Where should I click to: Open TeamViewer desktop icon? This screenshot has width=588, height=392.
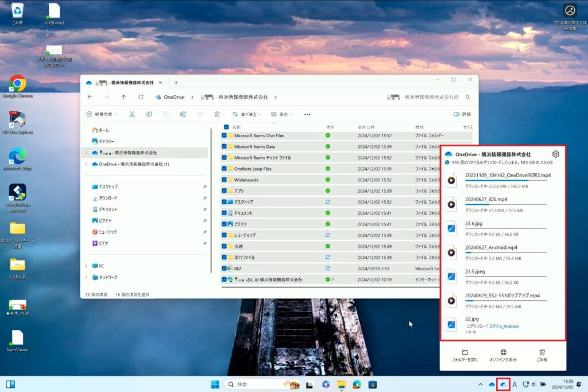coord(18,341)
